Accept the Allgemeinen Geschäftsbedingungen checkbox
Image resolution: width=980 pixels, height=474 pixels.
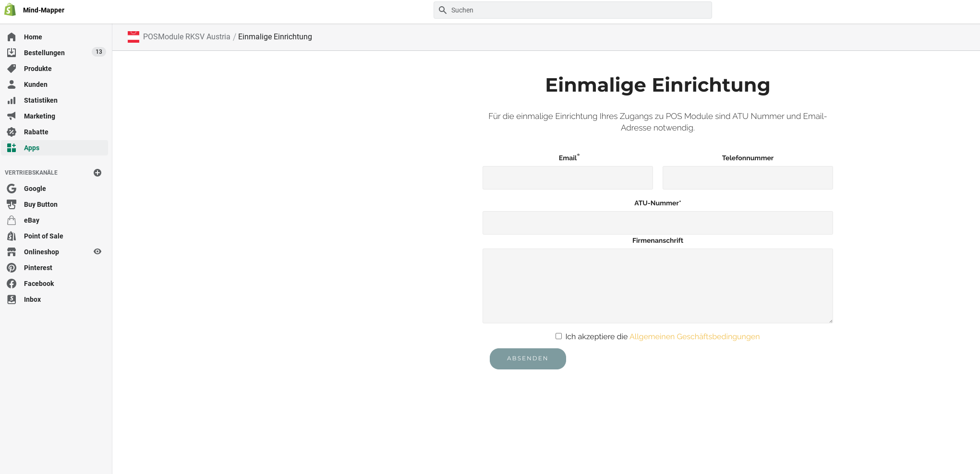coord(558,336)
